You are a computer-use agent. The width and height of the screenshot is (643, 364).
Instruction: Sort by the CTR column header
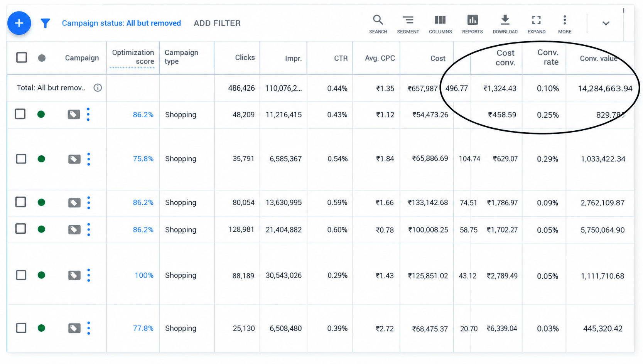click(341, 58)
